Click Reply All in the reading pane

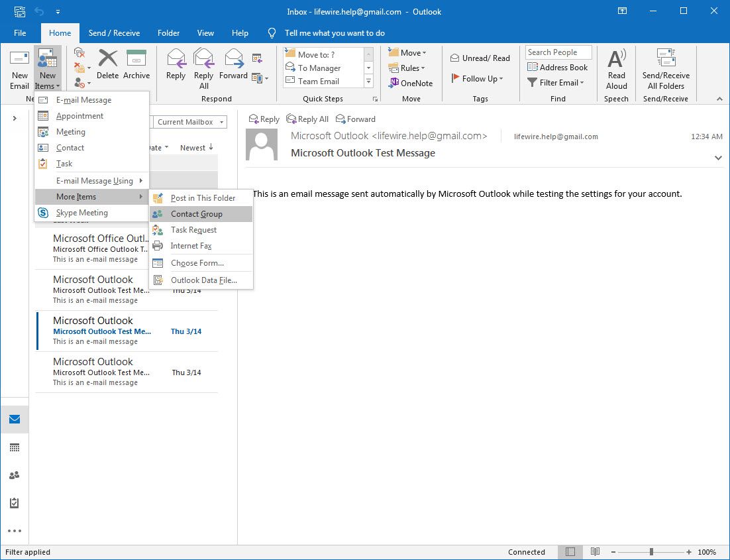point(307,119)
